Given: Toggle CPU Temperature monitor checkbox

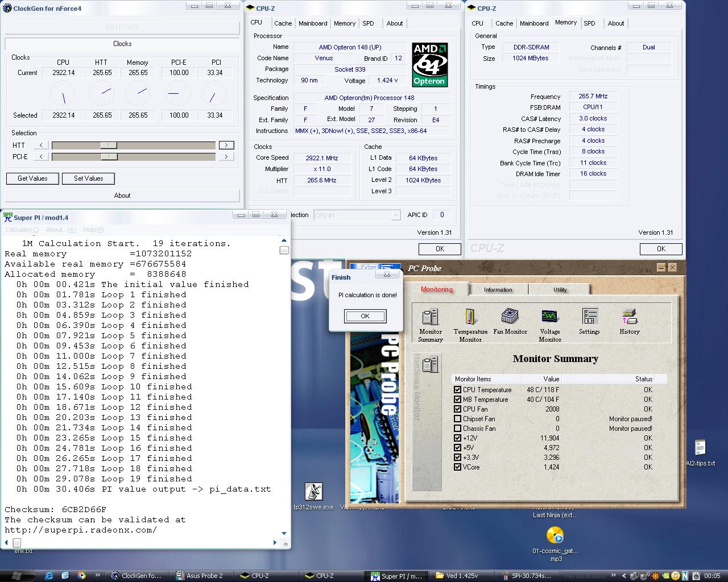Looking at the screenshot, I should tap(458, 390).
